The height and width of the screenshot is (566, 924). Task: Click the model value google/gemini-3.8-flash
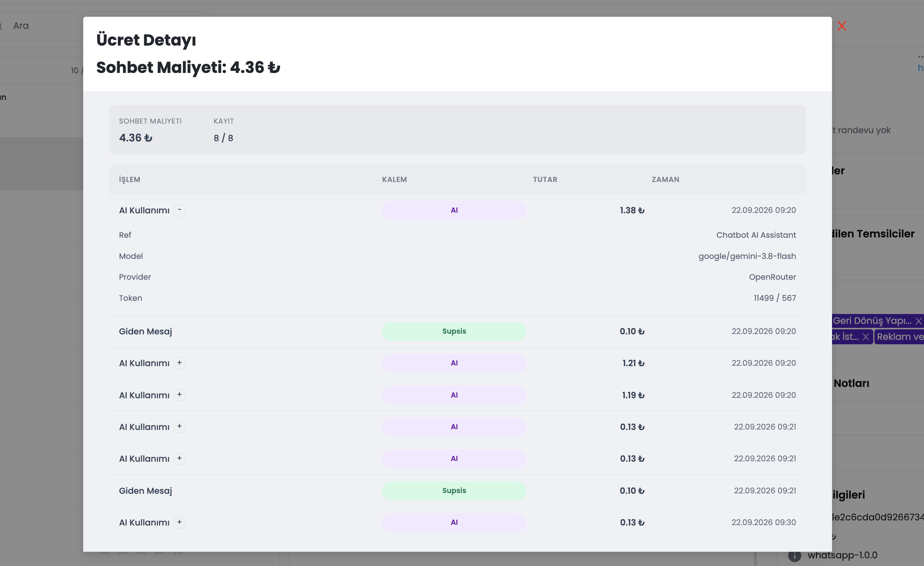coord(747,256)
